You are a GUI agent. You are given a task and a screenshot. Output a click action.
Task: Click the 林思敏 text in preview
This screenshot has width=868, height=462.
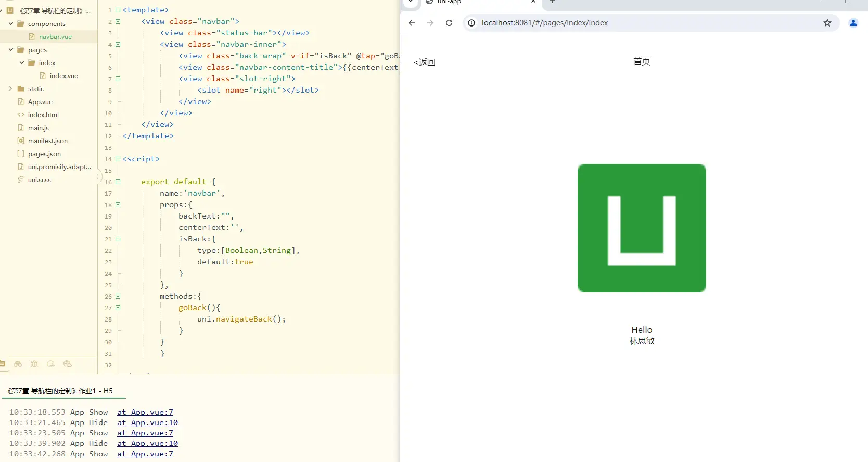[x=642, y=341]
